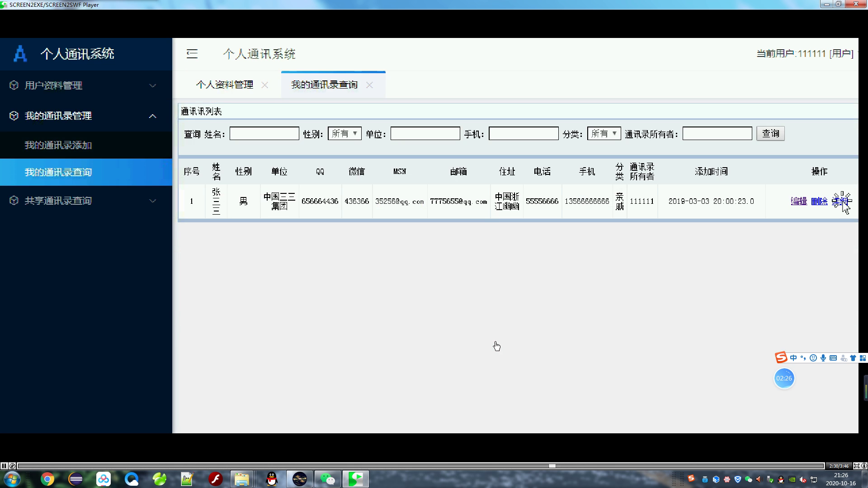The height and width of the screenshot is (488, 868).
Task: Focus the 手机 search field
Action: click(524, 133)
